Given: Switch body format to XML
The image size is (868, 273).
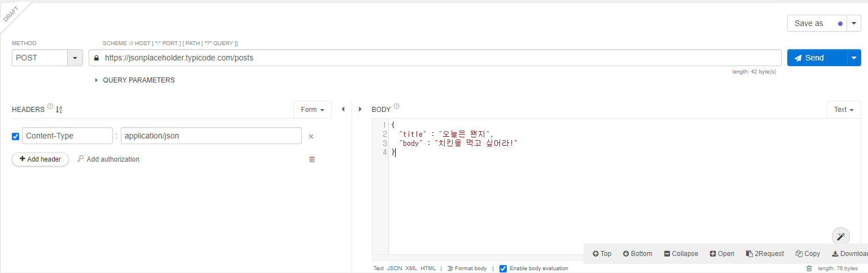Looking at the screenshot, I should click(x=411, y=268).
